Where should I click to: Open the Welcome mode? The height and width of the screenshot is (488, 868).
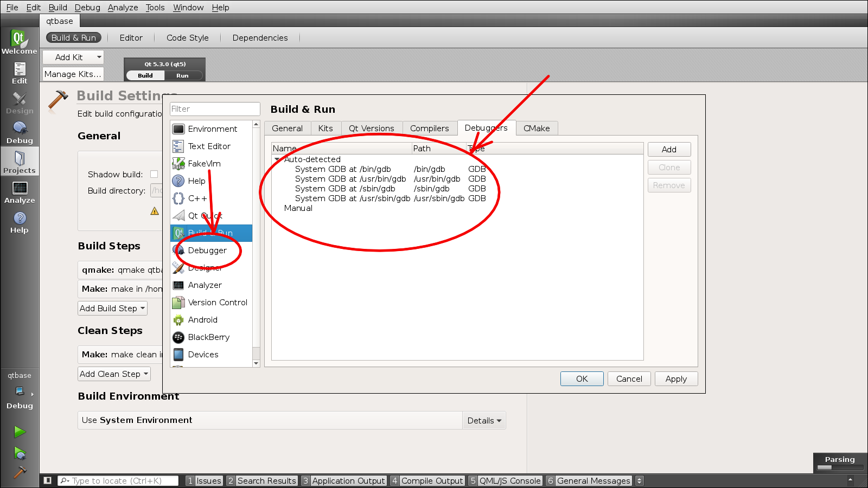[20, 42]
